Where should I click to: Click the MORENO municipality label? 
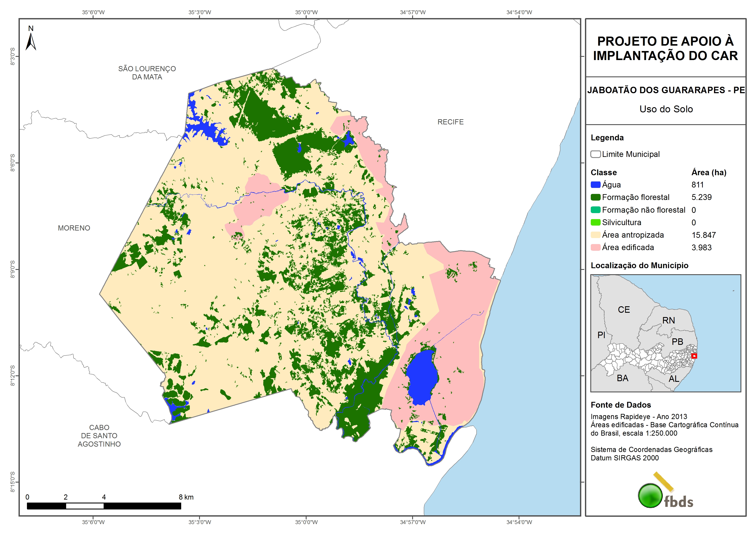74,228
